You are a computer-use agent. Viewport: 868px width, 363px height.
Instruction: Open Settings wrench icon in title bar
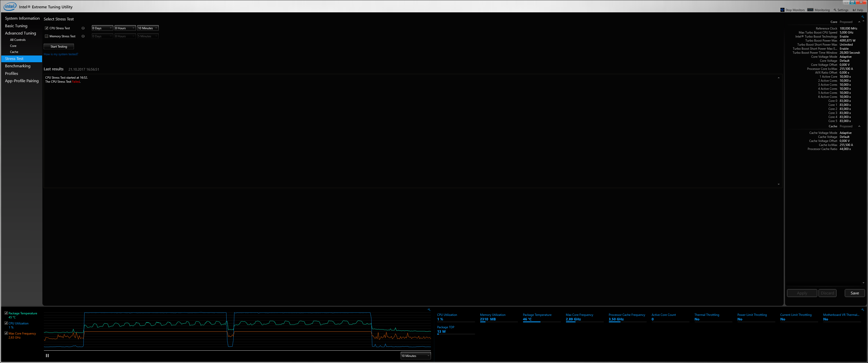[835, 10]
